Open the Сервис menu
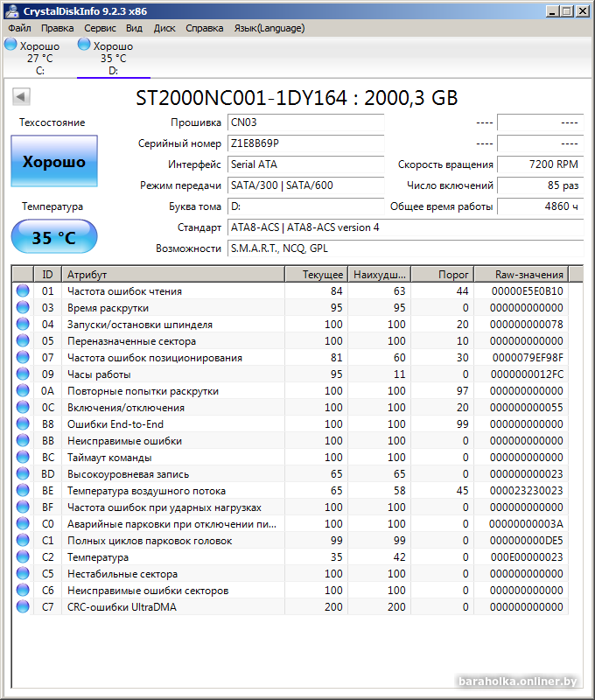The image size is (595, 700). click(100, 28)
